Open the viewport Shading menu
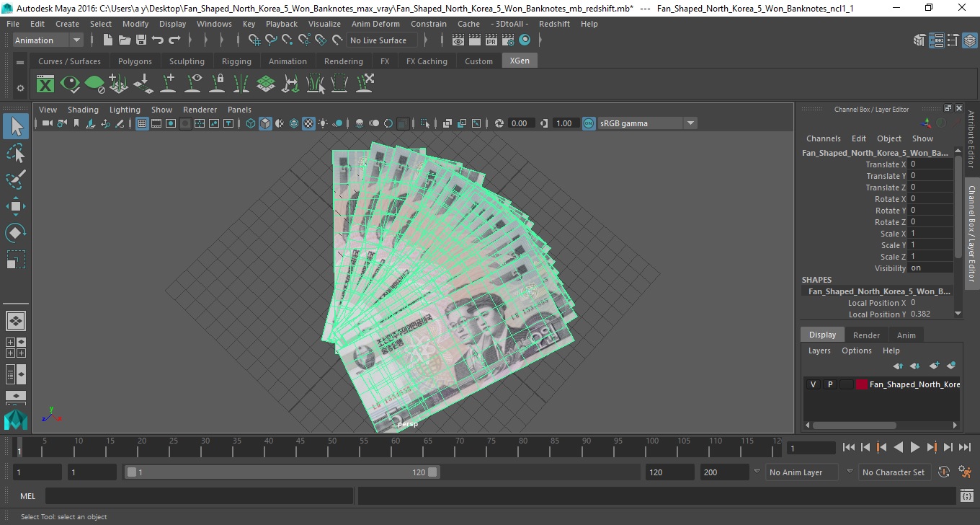The height and width of the screenshot is (525, 980). click(x=83, y=110)
